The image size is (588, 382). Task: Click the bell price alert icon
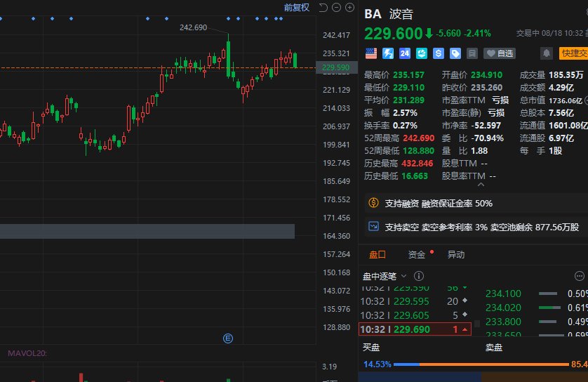[x=547, y=53]
